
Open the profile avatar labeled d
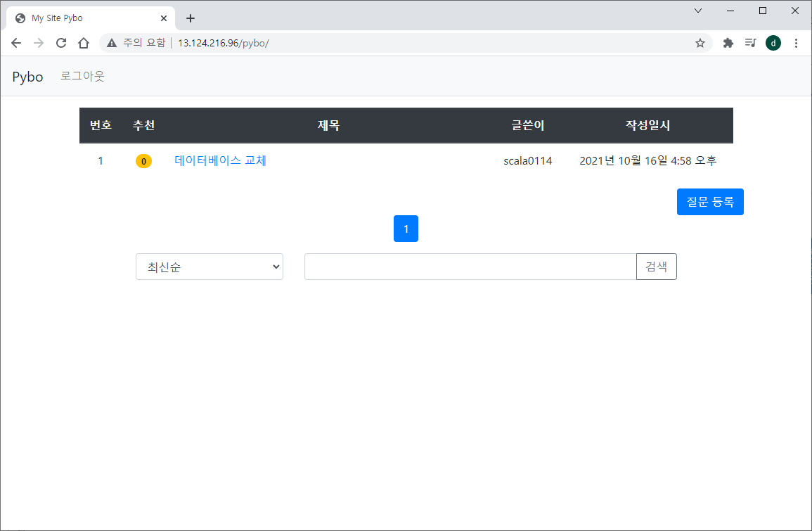pyautogui.click(x=773, y=43)
